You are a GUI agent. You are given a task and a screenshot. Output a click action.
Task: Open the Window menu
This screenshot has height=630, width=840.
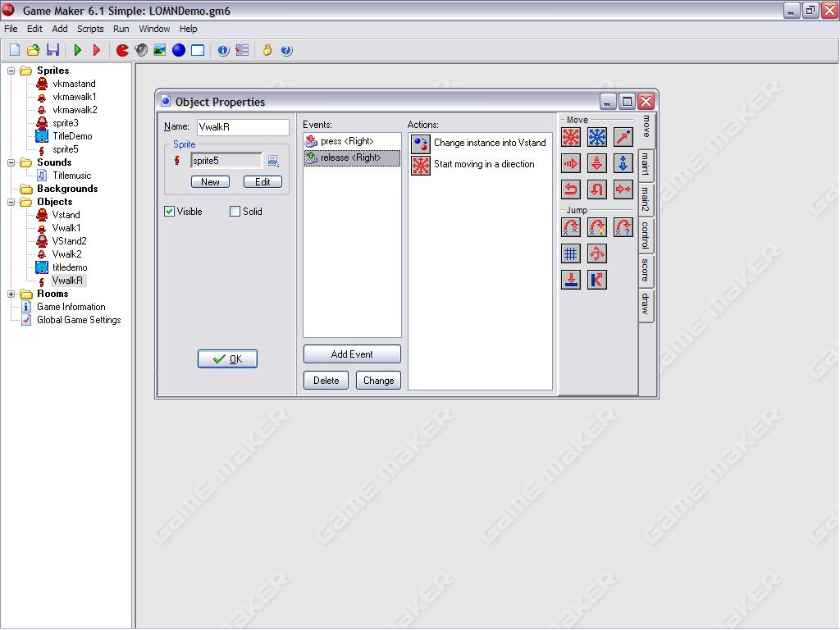click(154, 29)
